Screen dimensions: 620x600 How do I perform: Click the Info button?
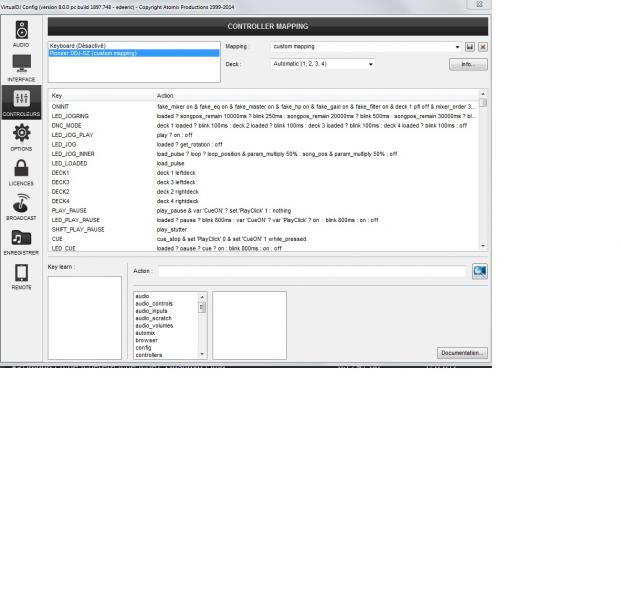[x=468, y=64]
